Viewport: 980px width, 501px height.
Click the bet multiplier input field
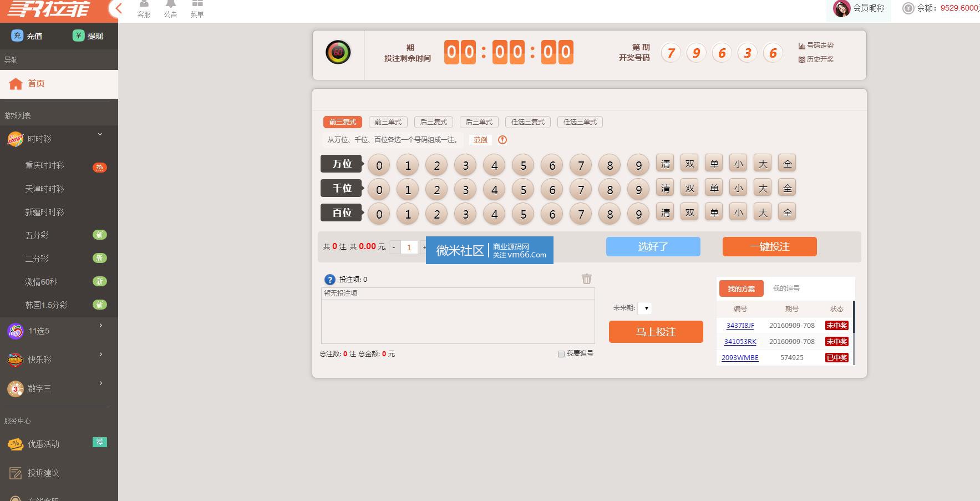coord(409,247)
